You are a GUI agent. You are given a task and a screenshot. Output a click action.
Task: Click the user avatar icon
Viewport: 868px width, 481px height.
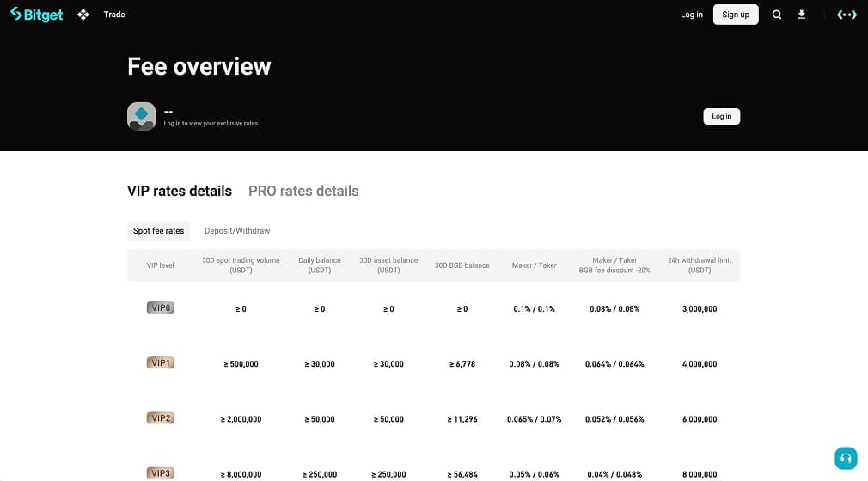[x=141, y=116]
